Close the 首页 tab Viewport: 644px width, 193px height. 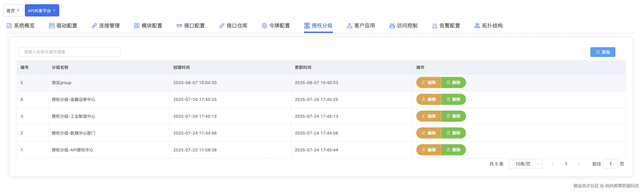coord(18,10)
